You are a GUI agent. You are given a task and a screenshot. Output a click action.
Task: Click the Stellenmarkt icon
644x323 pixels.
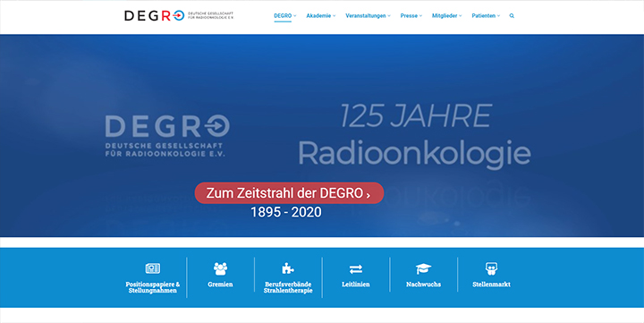pyautogui.click(x=491, y=268)
